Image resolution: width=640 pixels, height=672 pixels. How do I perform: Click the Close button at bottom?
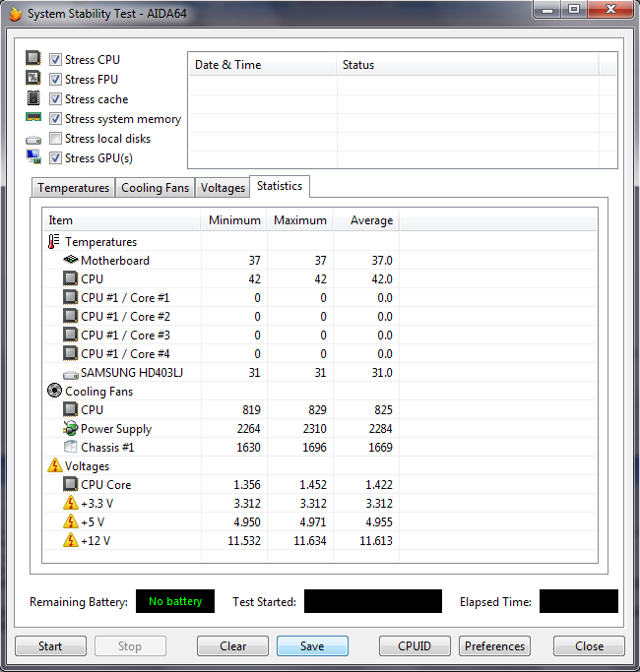coord(589,645)
